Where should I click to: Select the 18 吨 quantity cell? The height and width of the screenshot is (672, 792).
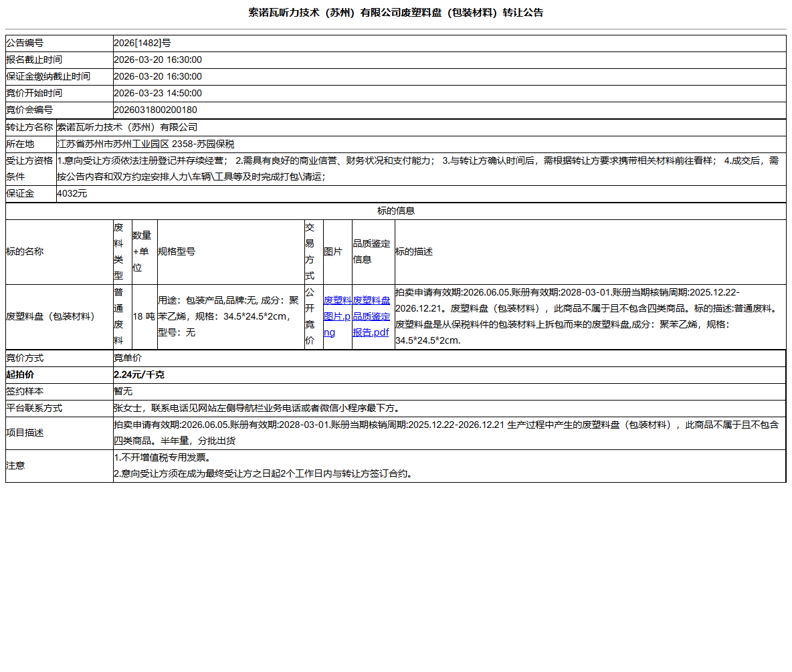pyautogui.click(x=143, y=316)
